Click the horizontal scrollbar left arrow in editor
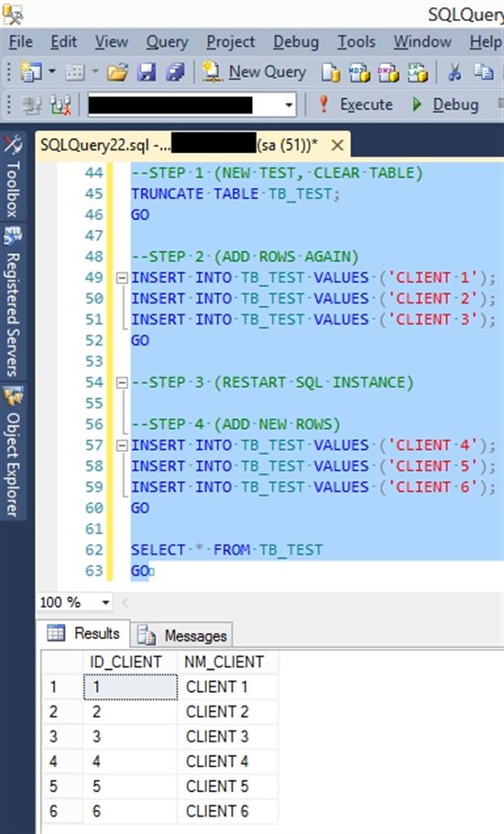 click(x=126, y=603)
